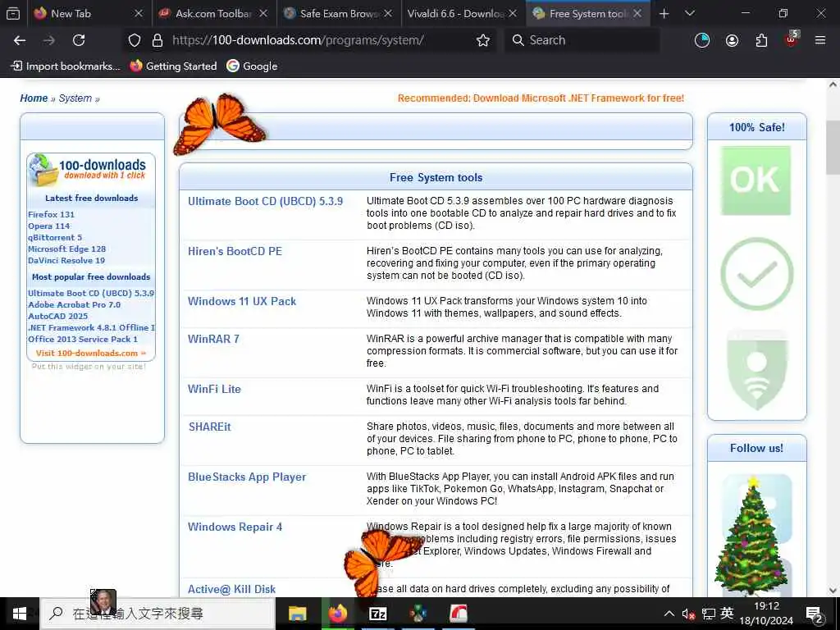Viewport: 840px width, 630px height.
Task: List all tabs dropdown arrow
Action: pyautogui.click(x=689, y=13)
